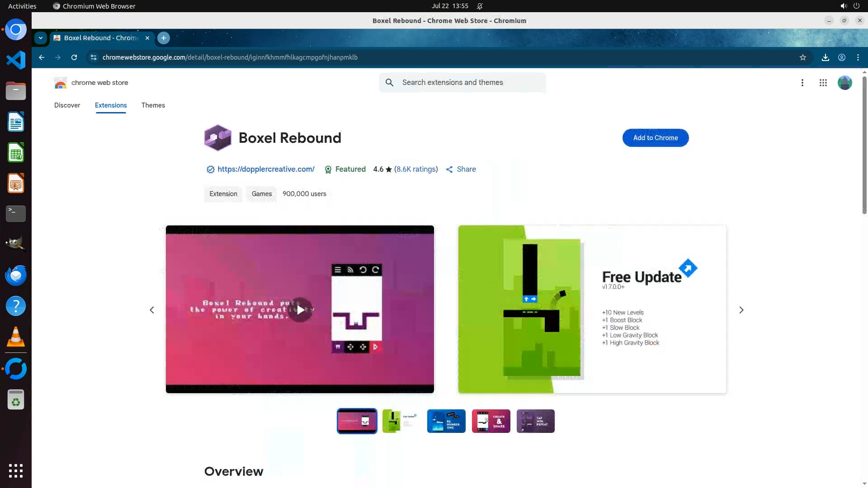This screenshot has width=868, height=488.
Task: Select the blue Number One thumbnail
Action: click(446, 421)
